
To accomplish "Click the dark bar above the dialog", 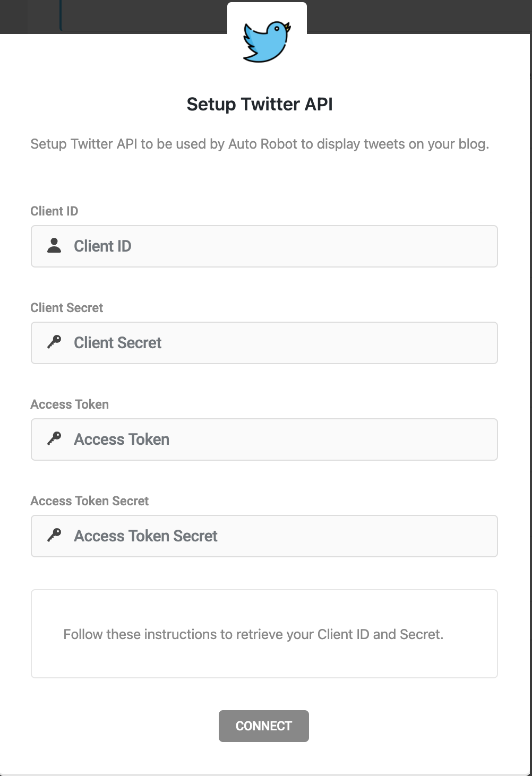I will pos(106,17).
